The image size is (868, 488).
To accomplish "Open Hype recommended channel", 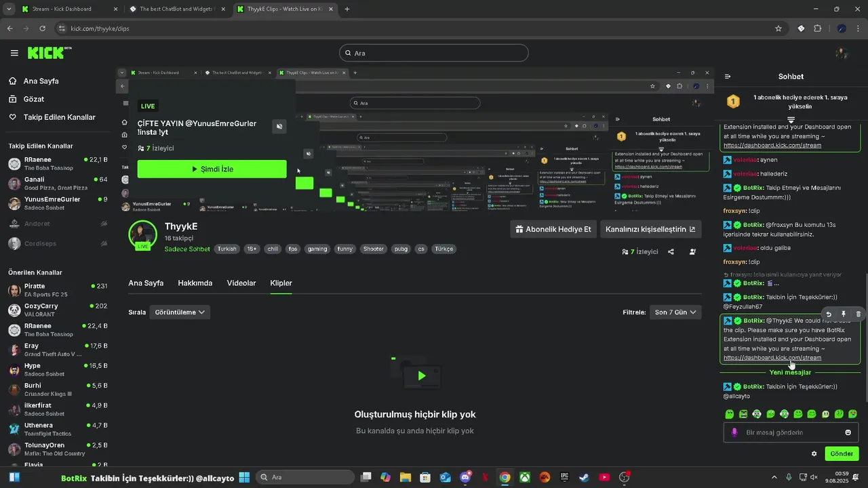I will click(x=58, y=369).
